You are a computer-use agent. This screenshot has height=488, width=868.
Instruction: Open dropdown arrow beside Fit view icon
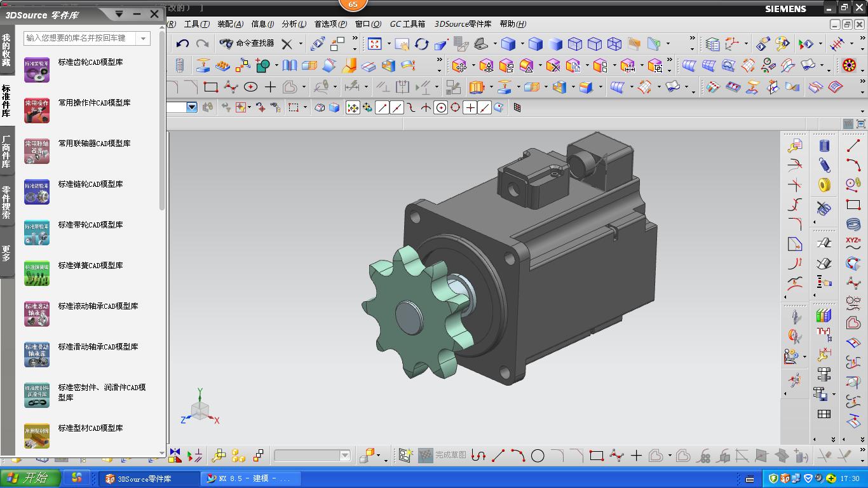(388, 44)
